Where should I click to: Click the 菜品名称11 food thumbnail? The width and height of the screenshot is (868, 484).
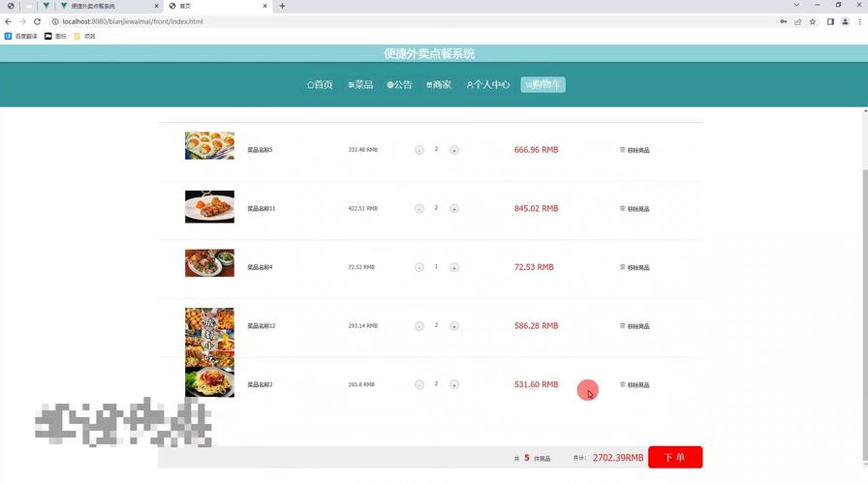coord(209,206)
